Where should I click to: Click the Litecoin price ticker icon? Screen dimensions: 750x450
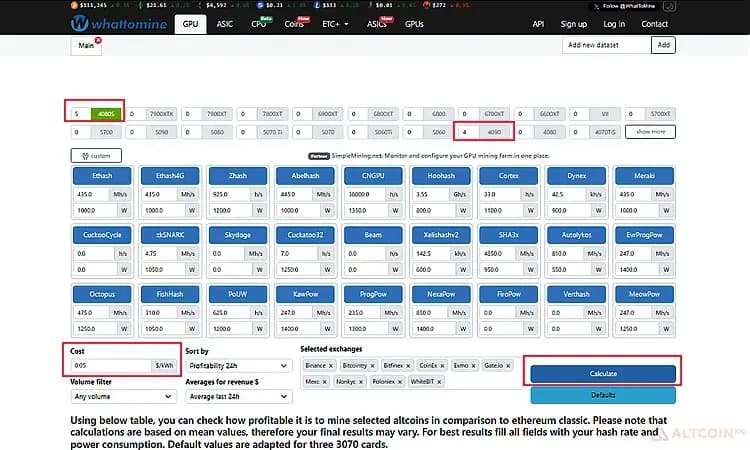[x=317, y=5]
